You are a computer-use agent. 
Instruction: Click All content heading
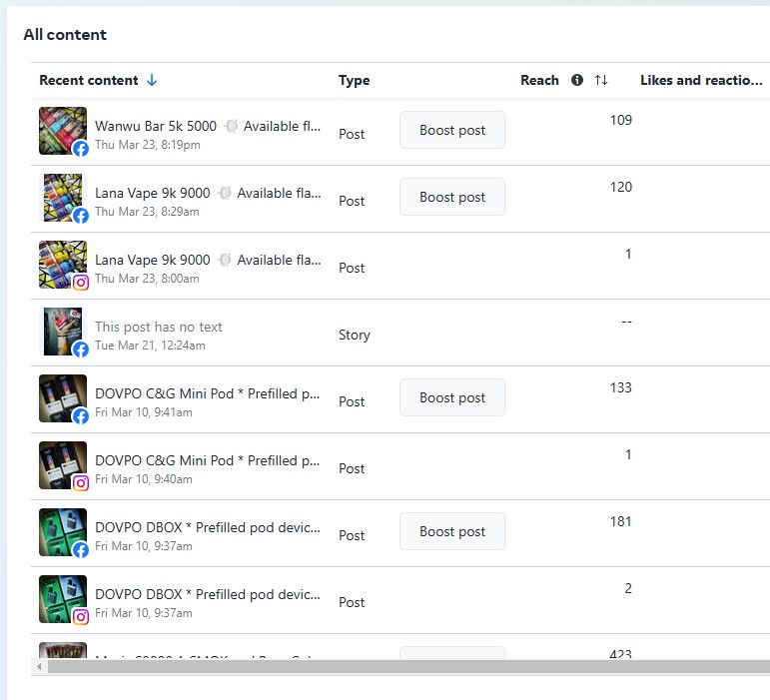(x=65, y=34)
